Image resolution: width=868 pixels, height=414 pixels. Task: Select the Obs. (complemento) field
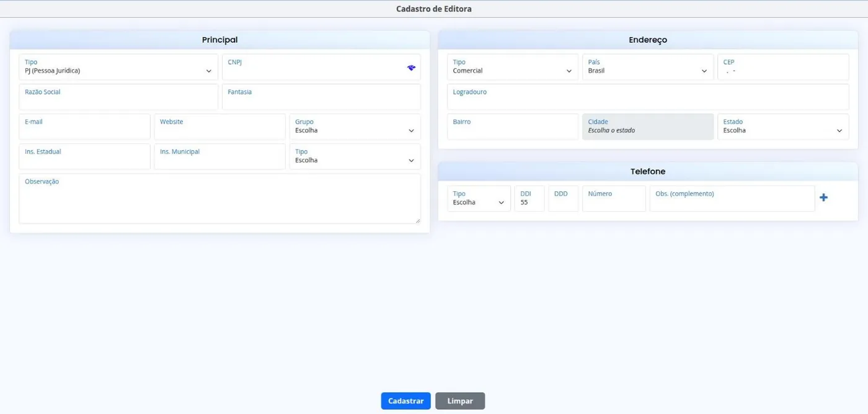(x=732, y=199)
